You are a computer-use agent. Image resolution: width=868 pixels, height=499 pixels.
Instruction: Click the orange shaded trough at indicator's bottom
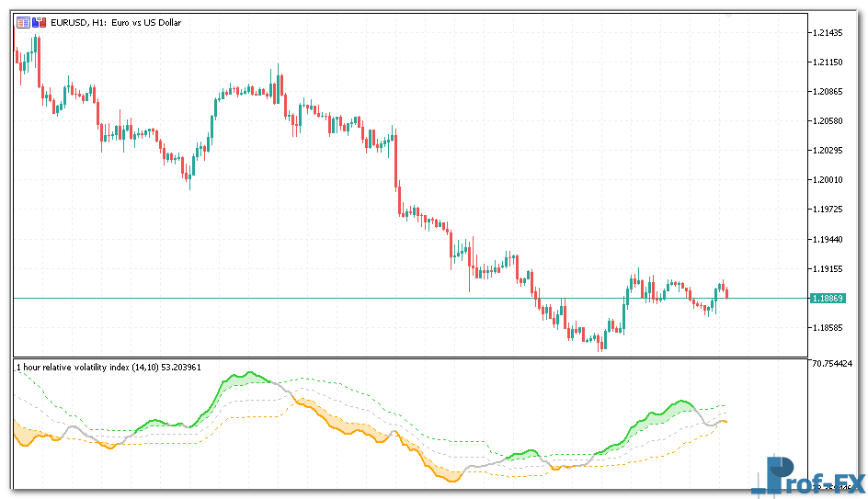pyautogui.click(x=445, y=472)
